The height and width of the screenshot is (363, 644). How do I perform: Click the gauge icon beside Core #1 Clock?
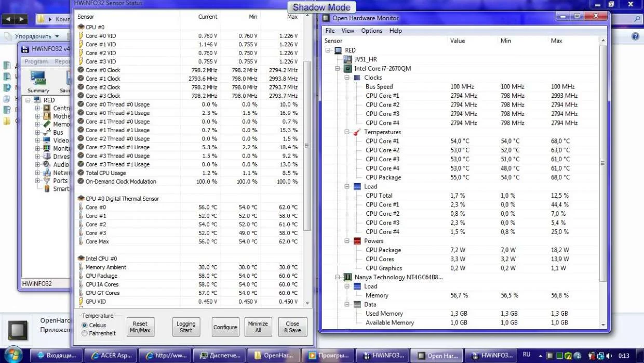[81, 79]
